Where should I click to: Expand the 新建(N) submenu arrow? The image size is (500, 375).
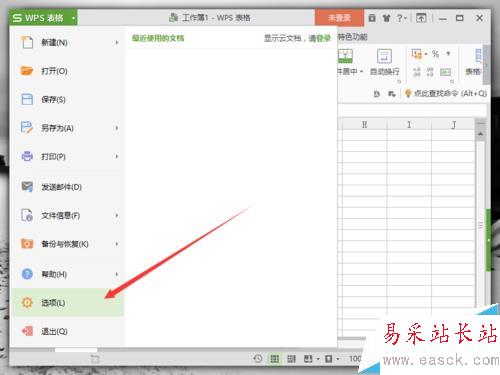point(117,42)
